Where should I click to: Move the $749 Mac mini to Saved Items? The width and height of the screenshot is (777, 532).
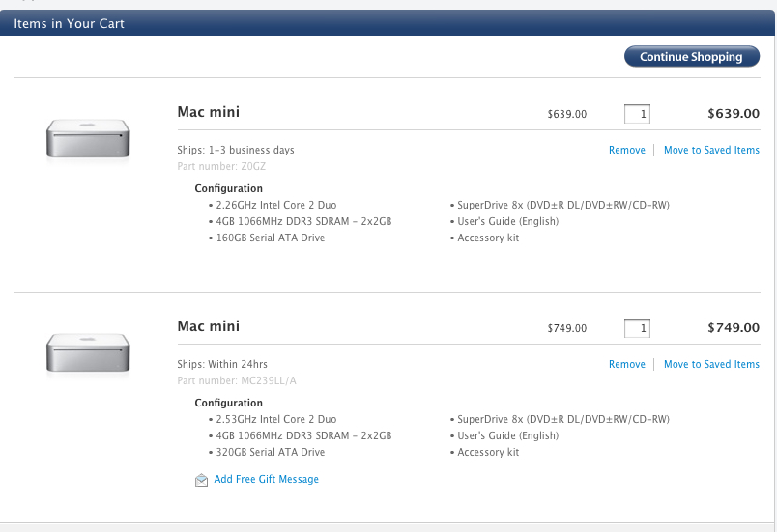tap(711, 364)
